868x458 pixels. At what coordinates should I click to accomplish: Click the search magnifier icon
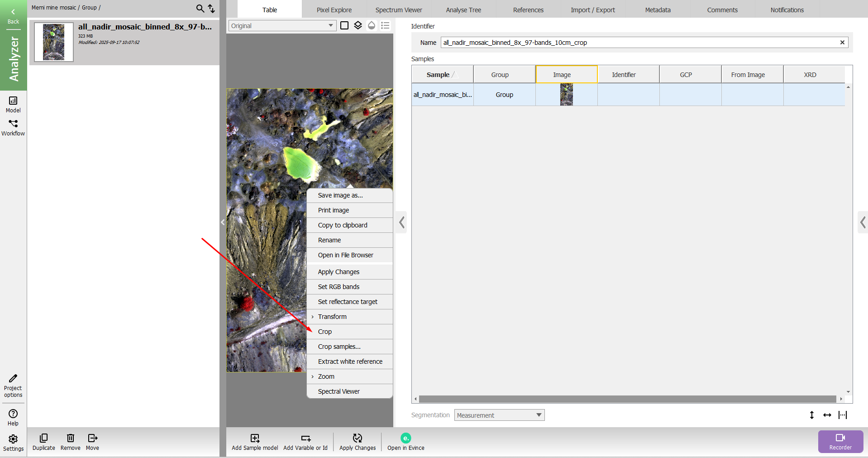coord(200,8)
